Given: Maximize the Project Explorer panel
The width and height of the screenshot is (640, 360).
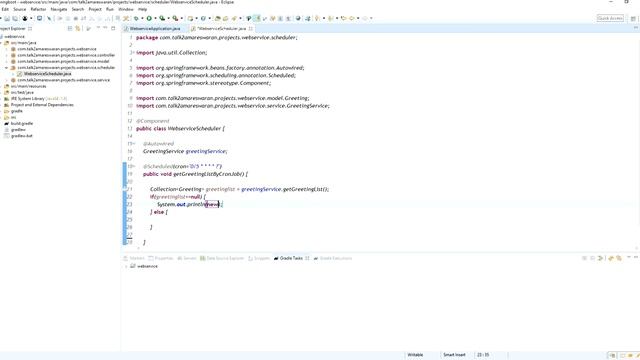Looking at the screenshot, I should point(113,28).
